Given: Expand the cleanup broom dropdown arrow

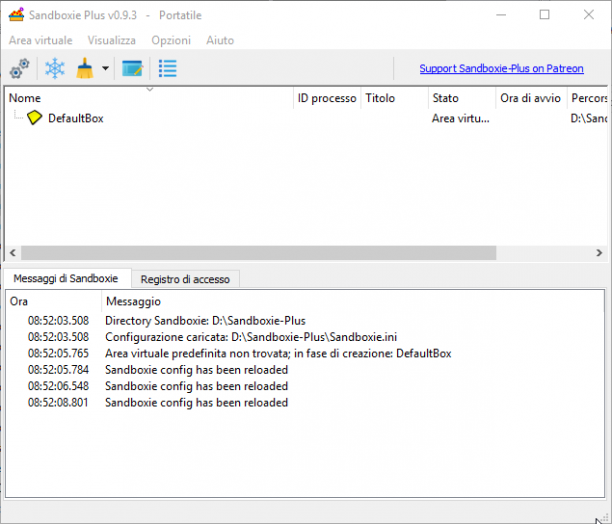Looking at the screenshot, I should pos(105,68).
